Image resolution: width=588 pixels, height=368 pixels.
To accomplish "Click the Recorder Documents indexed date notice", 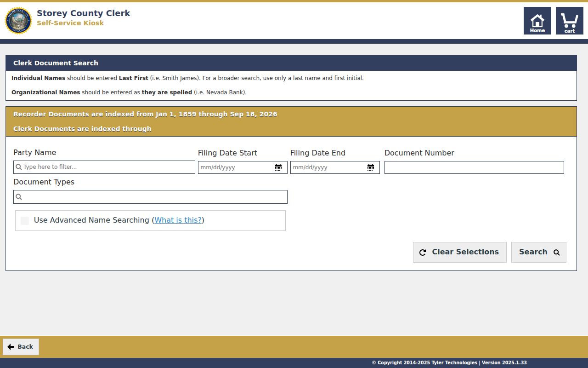I will (x=145, y=114).
